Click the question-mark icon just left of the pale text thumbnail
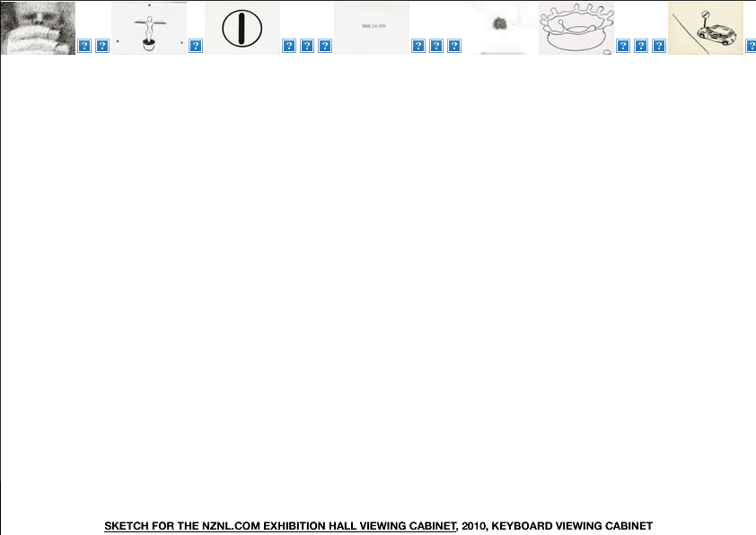Screen dimensions: 756x535 (325, 46)
